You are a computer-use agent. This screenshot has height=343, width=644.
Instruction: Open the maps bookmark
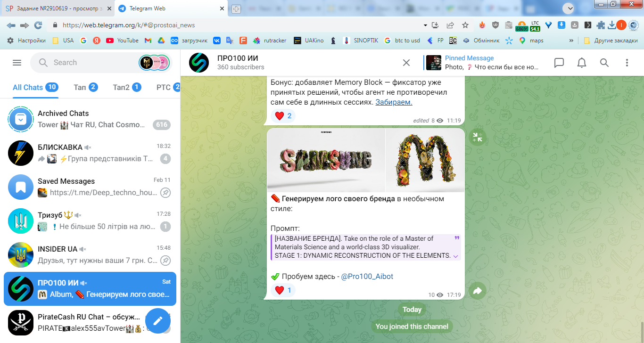click(531, 41)
